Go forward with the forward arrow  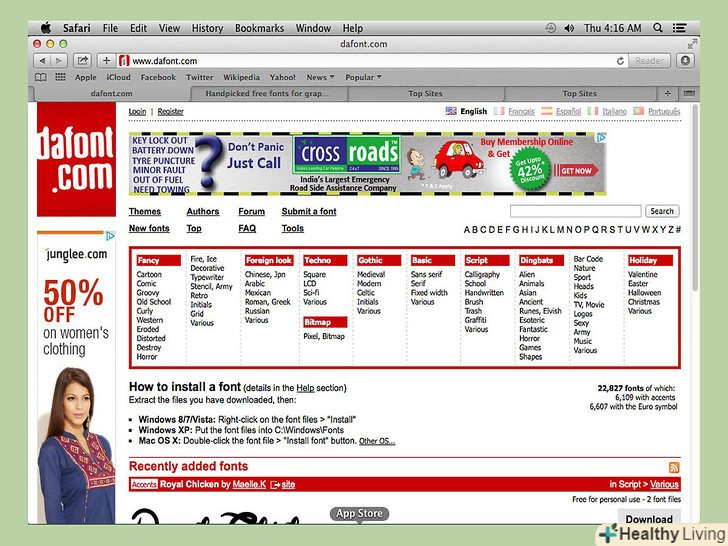pos(59,60)
